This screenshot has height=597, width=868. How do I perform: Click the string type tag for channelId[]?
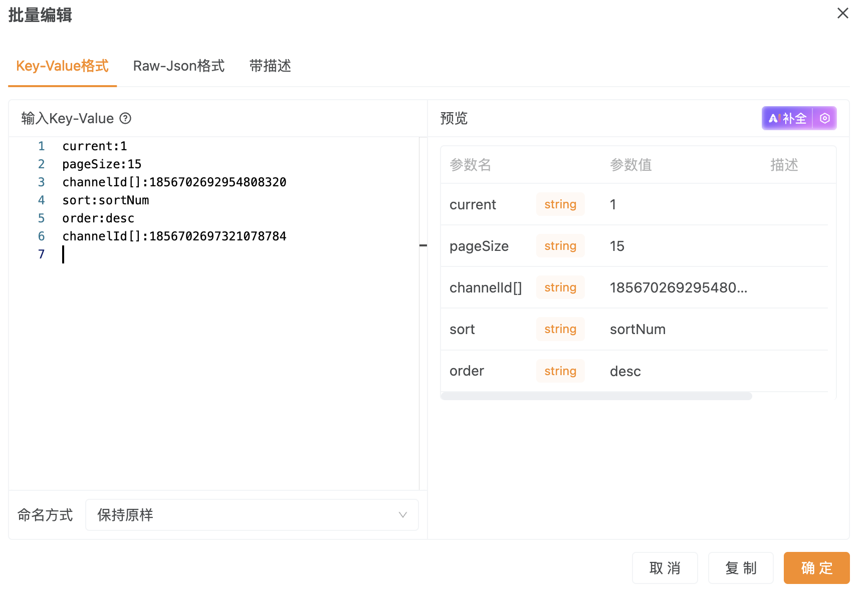(560, 287)
